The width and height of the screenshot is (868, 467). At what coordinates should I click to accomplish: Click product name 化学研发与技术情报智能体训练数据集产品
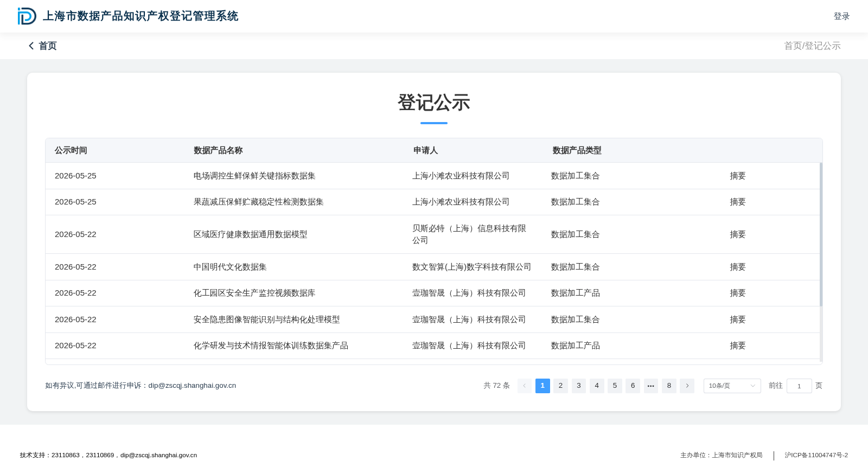(271, 346)
